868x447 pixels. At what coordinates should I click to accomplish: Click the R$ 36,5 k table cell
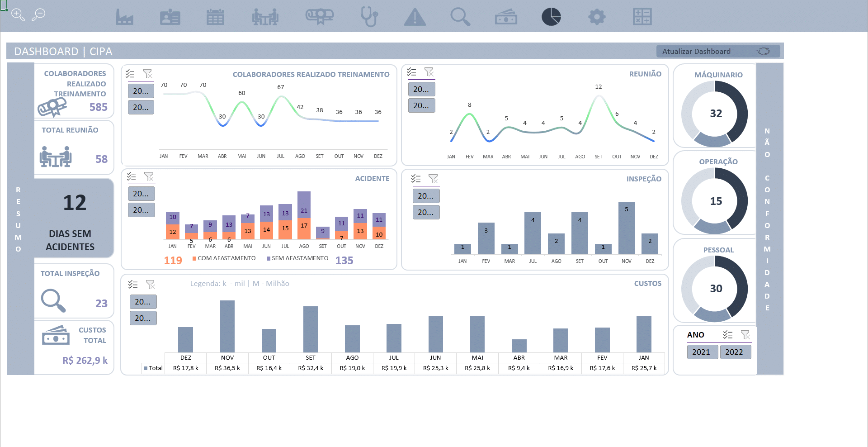click(x=227, y=368)
